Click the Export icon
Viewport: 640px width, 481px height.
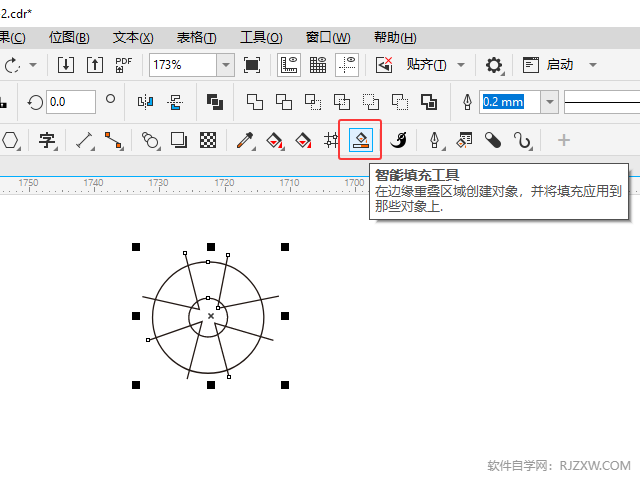(x=95, y=65)
